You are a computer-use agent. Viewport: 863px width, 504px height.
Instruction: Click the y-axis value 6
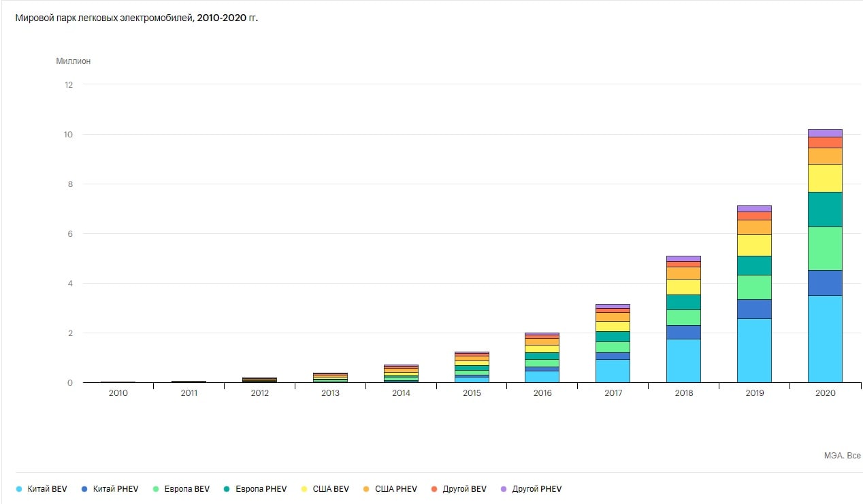click(69, 234)
